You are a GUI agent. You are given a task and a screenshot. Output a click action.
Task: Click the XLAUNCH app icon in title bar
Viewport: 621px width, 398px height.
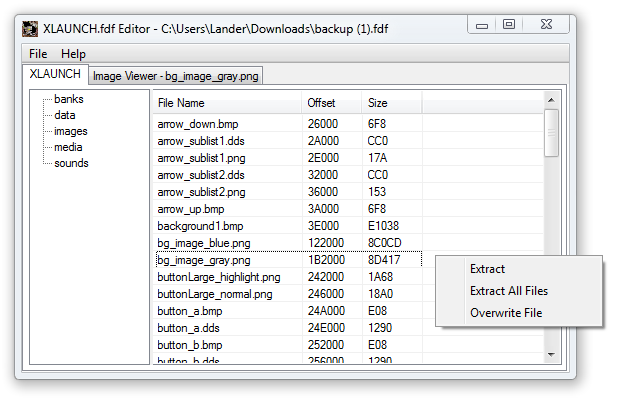click(30, 29)
